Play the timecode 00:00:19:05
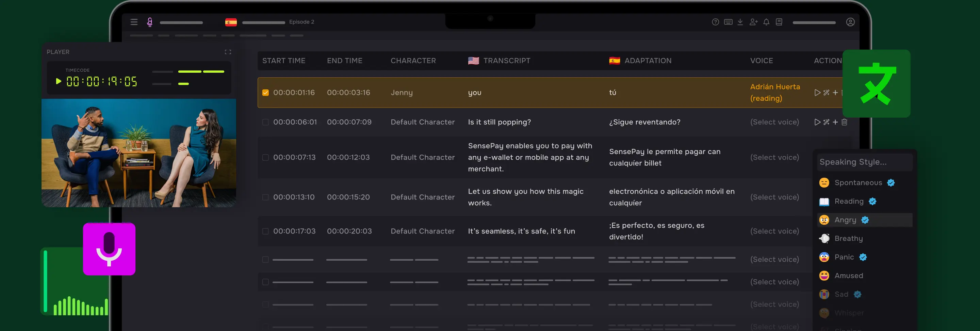The width and height of the screenshot is (980, 331). tap(58, 81)
